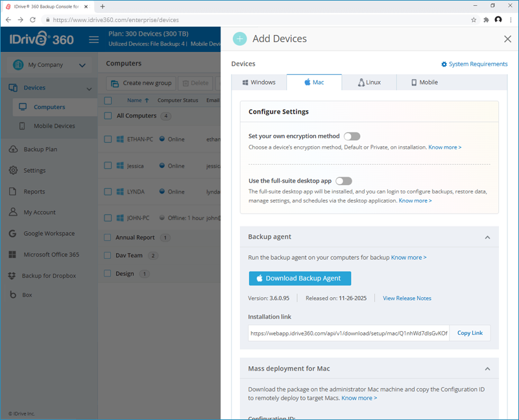Collapse Mass deployment for Mac section
Image resolution: width=519 pixels, height=420 pixels.
click(x=487, y=369)
